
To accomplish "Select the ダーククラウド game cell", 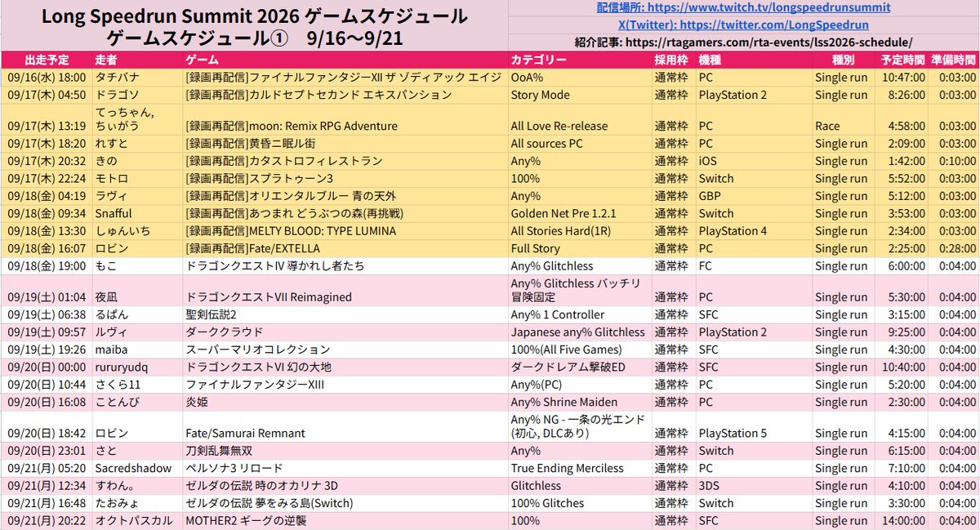I will [x=345, y=332].
